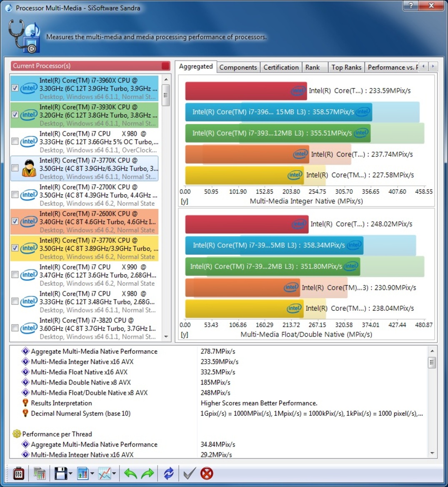This screenshot has width=448, height=487.
Task: Click the results list scroll-up arrow
Action: pos(432,351)
